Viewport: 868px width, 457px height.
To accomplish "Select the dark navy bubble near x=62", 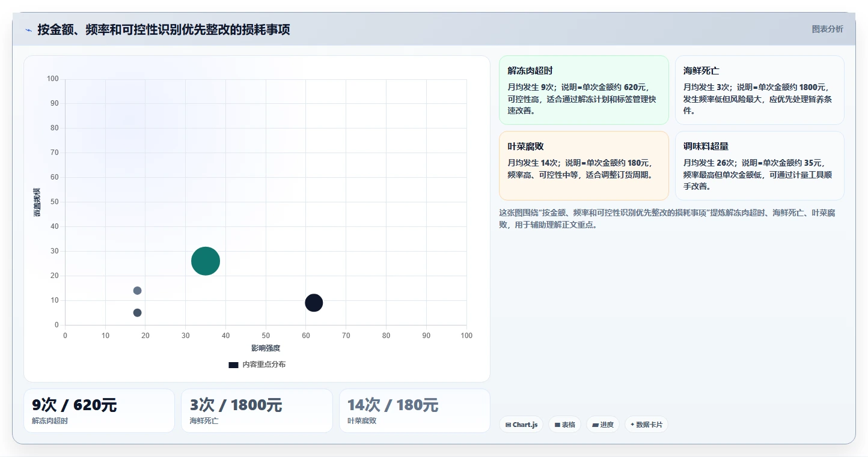I will point(314,303).
